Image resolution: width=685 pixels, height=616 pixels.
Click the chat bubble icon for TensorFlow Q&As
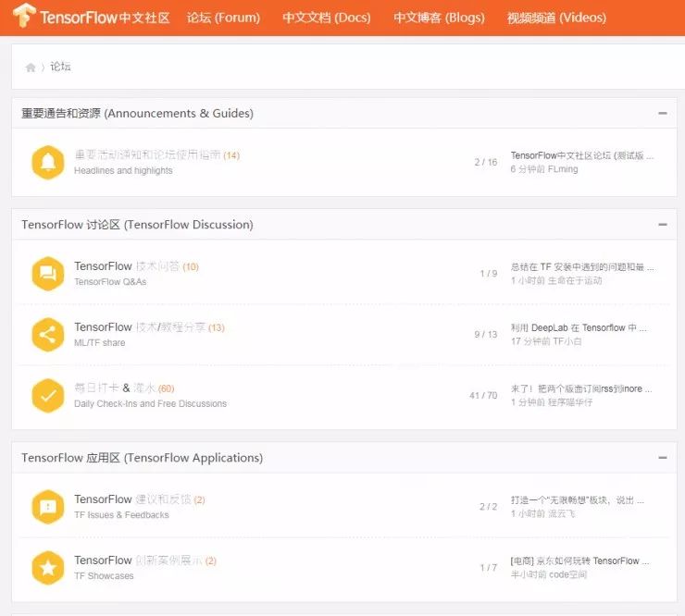pos(48,274)
